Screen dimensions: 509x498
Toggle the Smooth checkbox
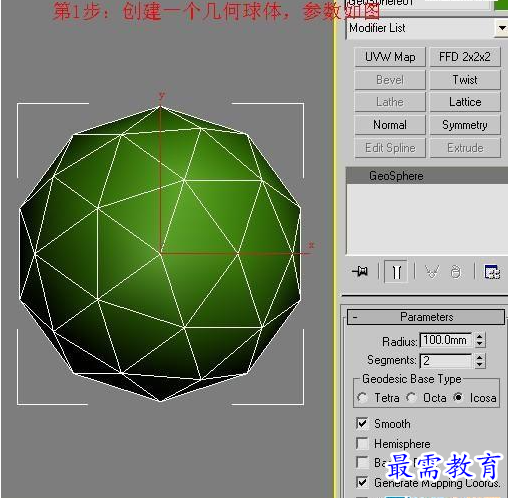(362, 424)
